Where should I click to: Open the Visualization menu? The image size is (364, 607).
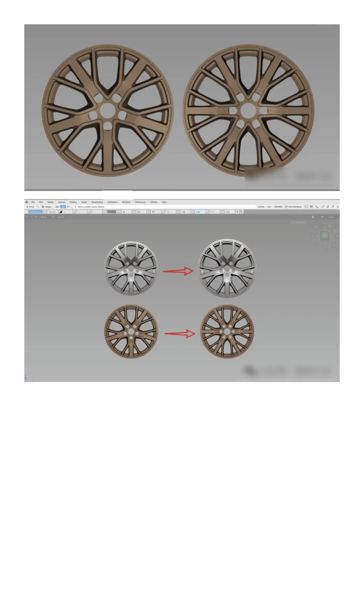pos(97,202)
